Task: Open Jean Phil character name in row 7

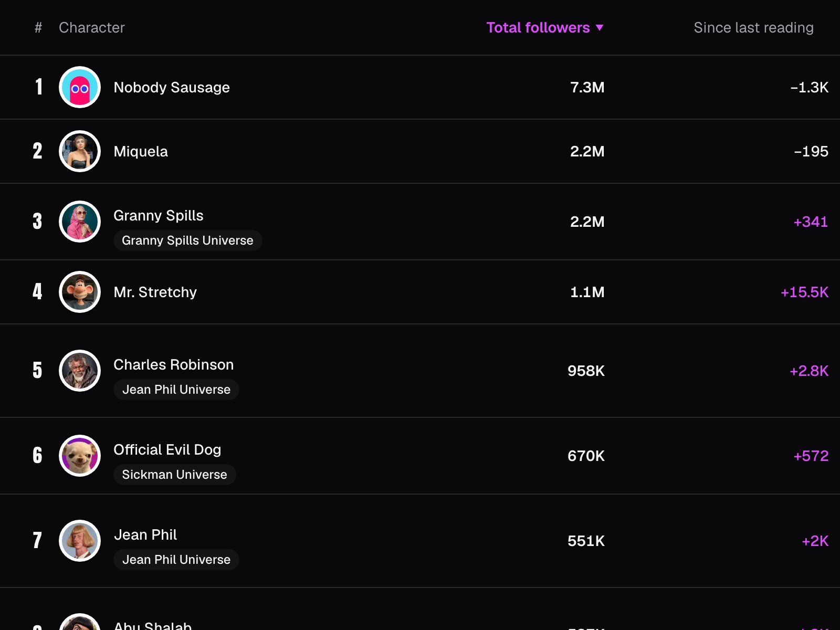Action: 145,534
